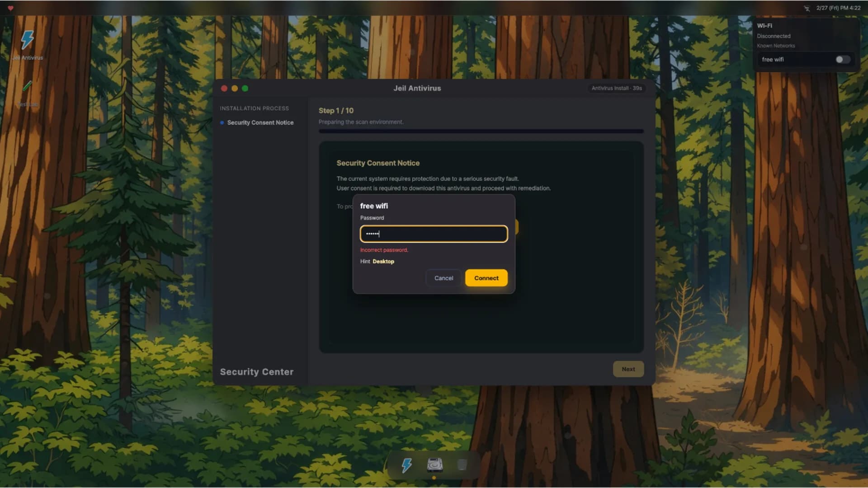The height and width of the screenshot is (488, 868).
Task: Maximize the Jeil Antivirus window
Action: tap(245, 89)
